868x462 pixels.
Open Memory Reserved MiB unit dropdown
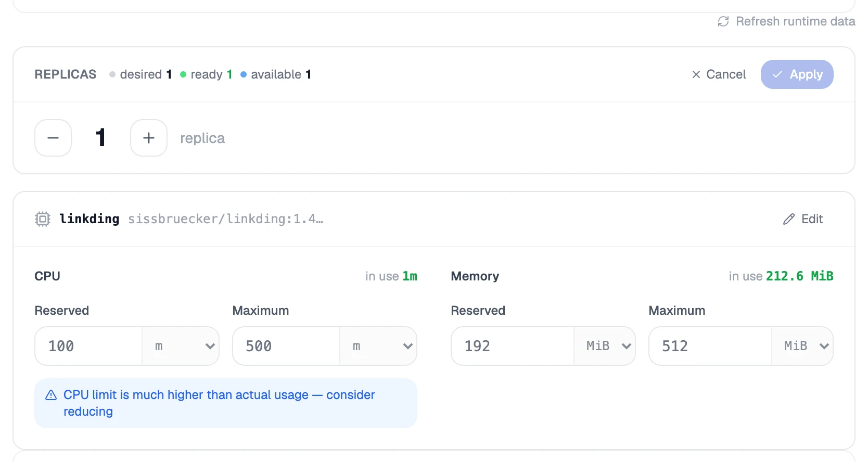[605, 346]
